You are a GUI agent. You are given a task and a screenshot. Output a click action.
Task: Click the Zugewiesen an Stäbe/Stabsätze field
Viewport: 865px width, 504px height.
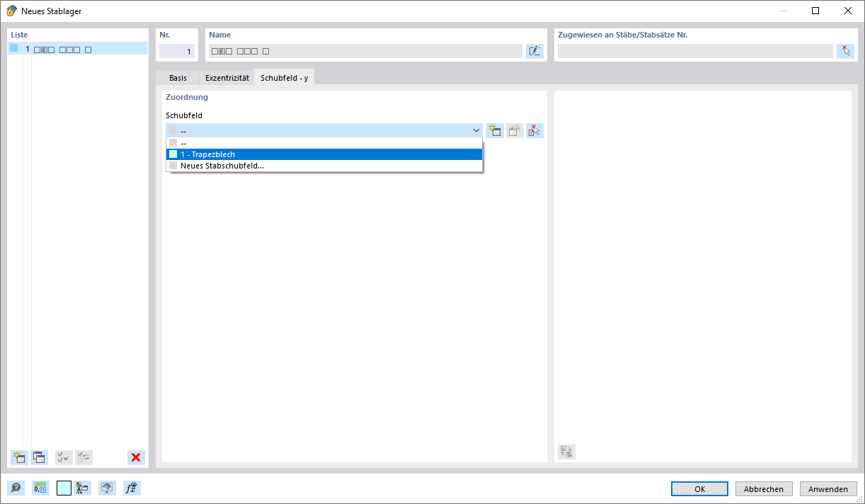(695, 51)
